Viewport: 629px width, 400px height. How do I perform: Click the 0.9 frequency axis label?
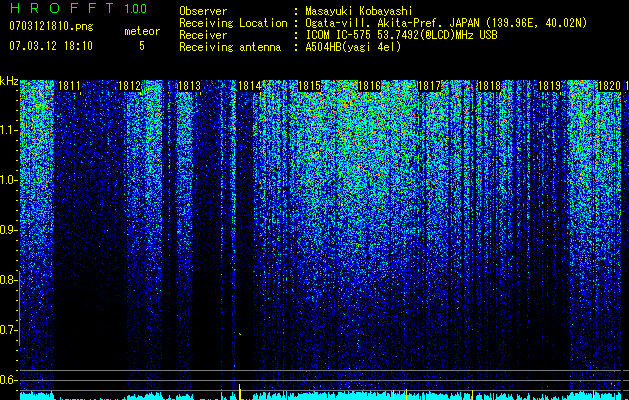point(8,230)
